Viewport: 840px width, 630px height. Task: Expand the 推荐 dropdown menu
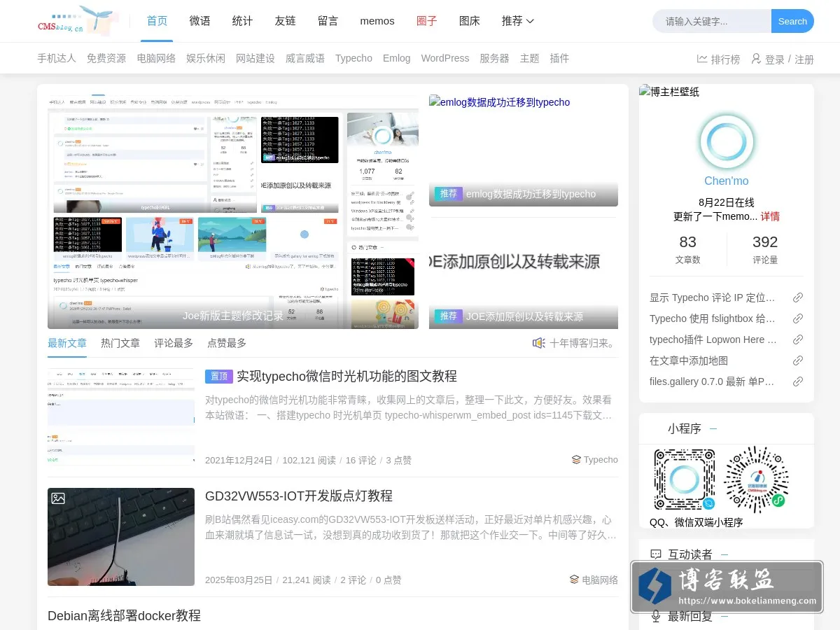[x=518, y=21]
